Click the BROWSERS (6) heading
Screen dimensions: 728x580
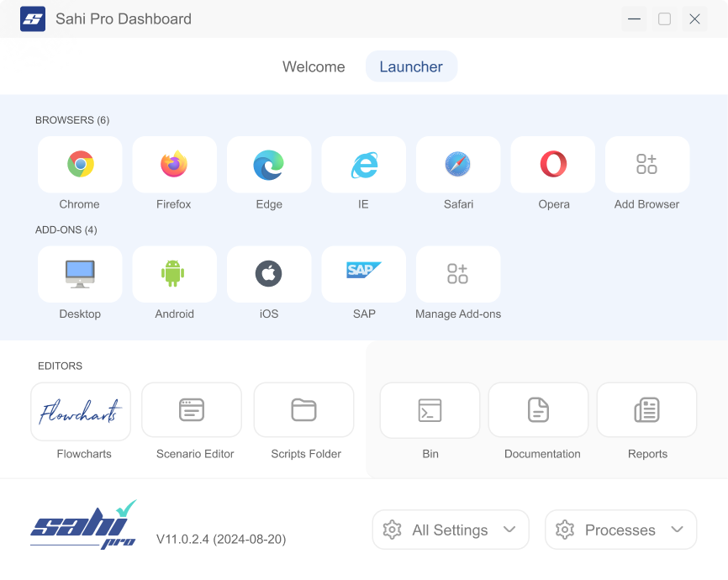tap(72, 120)
